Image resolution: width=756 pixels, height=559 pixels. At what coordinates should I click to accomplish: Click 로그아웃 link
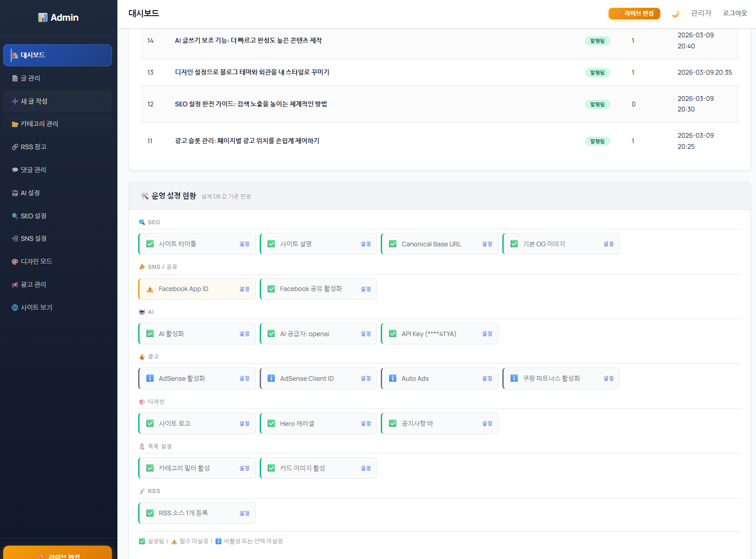(x=734, y=13)
